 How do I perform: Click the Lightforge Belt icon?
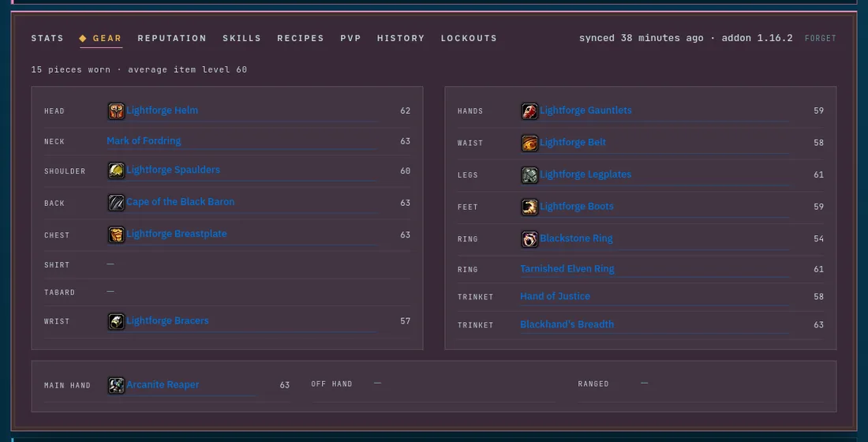[529, 144]
